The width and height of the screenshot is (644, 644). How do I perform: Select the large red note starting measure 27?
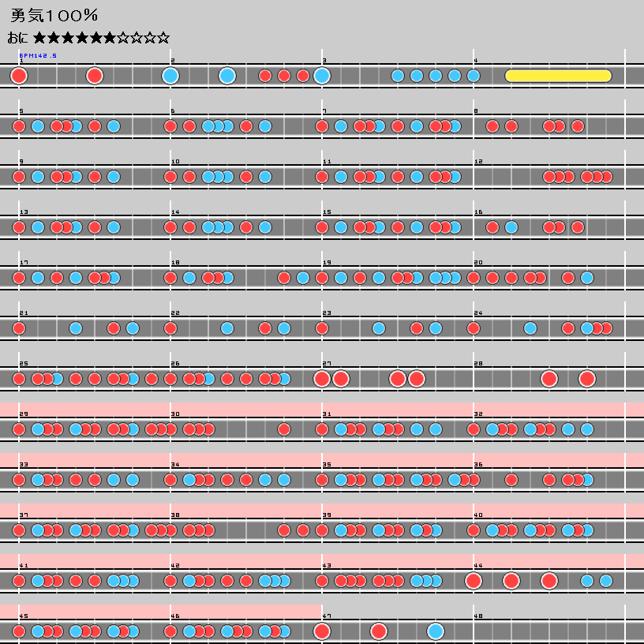[x=321, y=379]
